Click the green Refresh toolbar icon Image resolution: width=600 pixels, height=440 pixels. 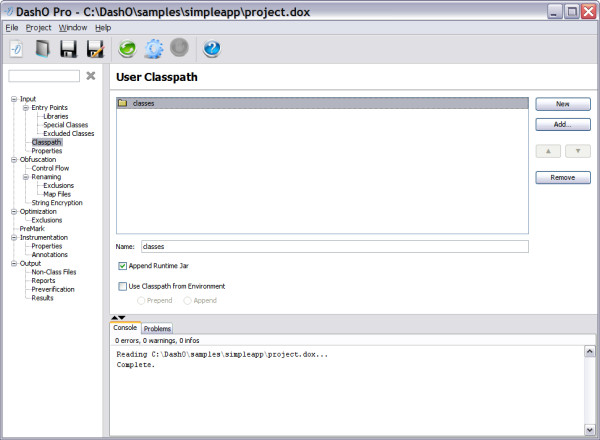(127, 49)
